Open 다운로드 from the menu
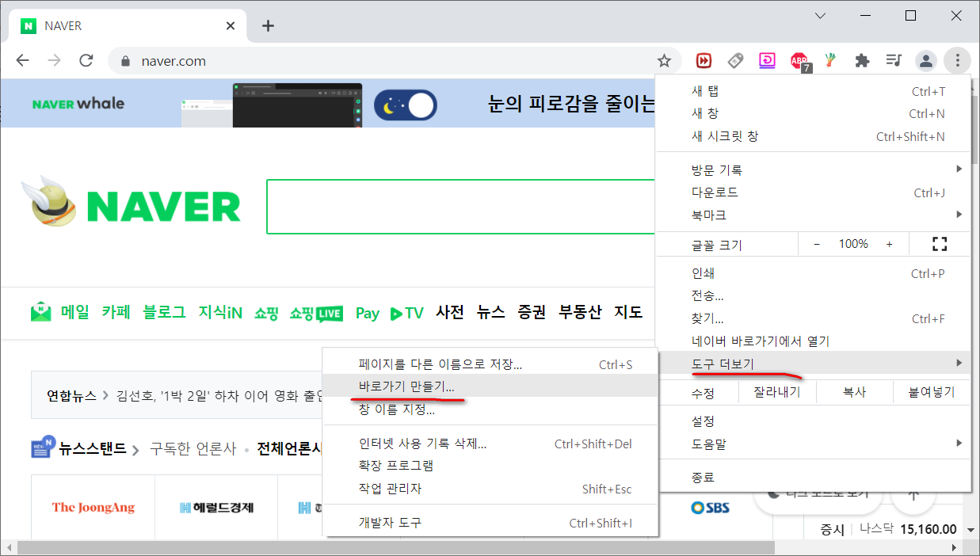Screen dimensions: 980x556 tap(813, 192)
